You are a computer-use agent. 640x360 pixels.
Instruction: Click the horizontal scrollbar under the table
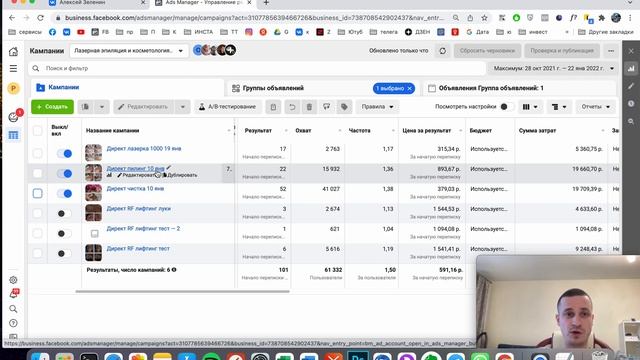point(182,291)
